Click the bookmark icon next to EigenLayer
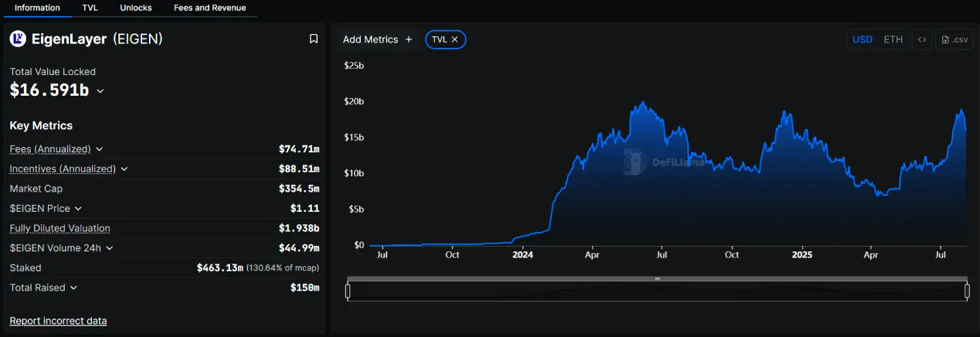The height and width of the screenshot is (337, 980). [313, 39]
